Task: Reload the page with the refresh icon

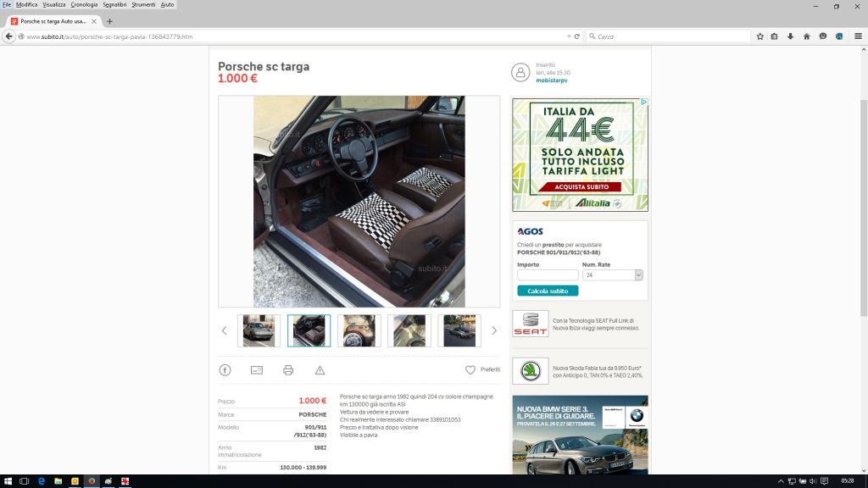Action: coord(576,36)
